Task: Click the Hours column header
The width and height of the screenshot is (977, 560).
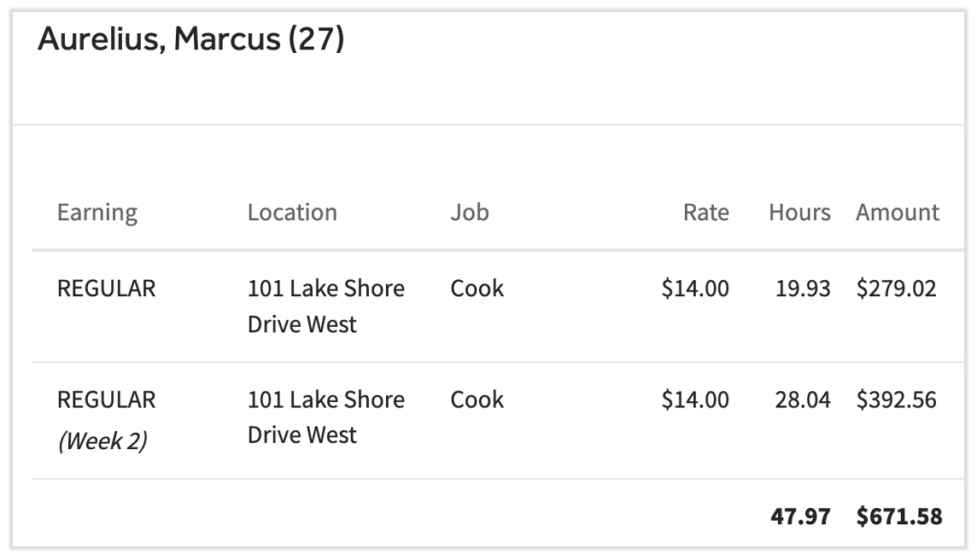Action: [x=799, y=213]
